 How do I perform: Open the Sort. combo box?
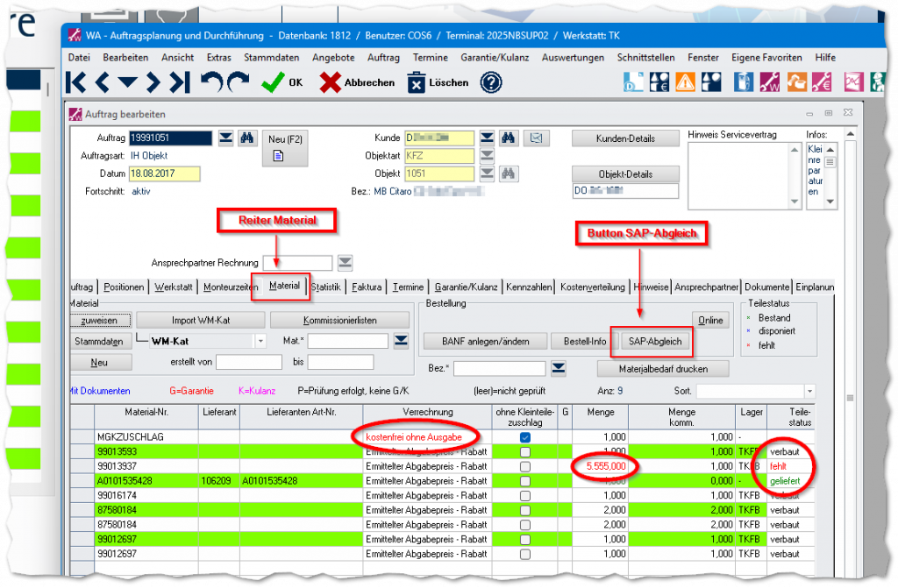click(809, 391)
